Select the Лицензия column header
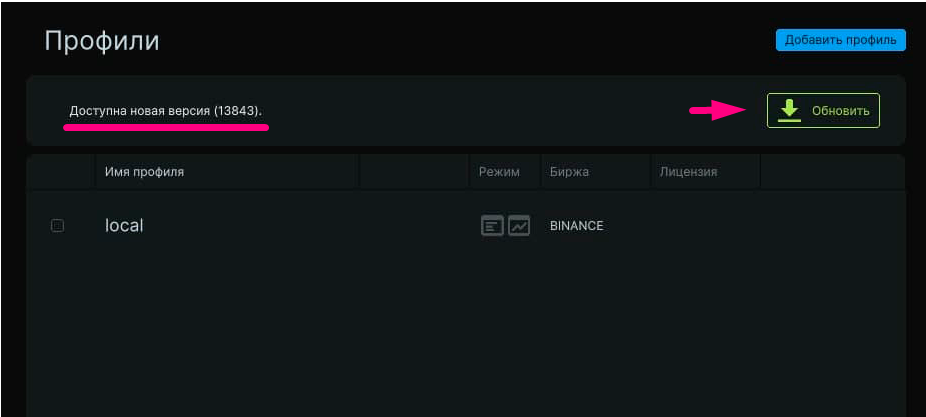The image size is (926, 417). pos(688,172)
